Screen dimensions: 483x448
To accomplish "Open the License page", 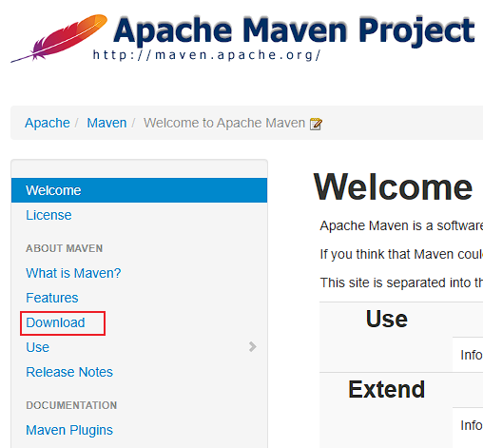I will (x=48, y=215).
